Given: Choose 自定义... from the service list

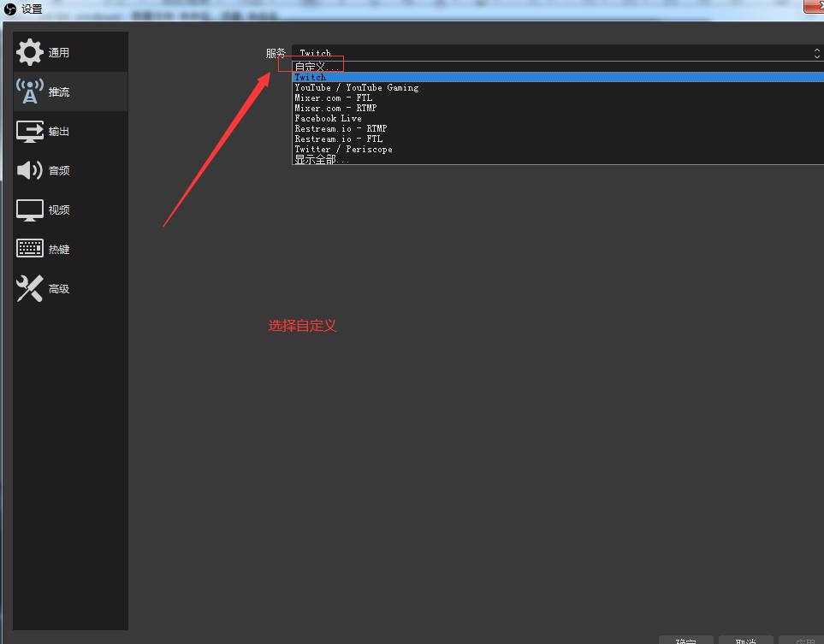Looking at the screenshot, I should pyautogui.click(x=317, y=67).
